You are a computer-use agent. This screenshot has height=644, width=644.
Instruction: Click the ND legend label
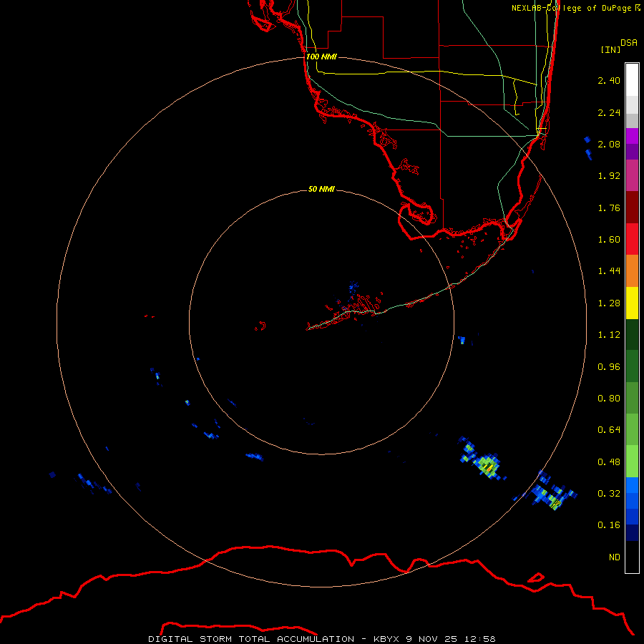(x=615, y=557)
